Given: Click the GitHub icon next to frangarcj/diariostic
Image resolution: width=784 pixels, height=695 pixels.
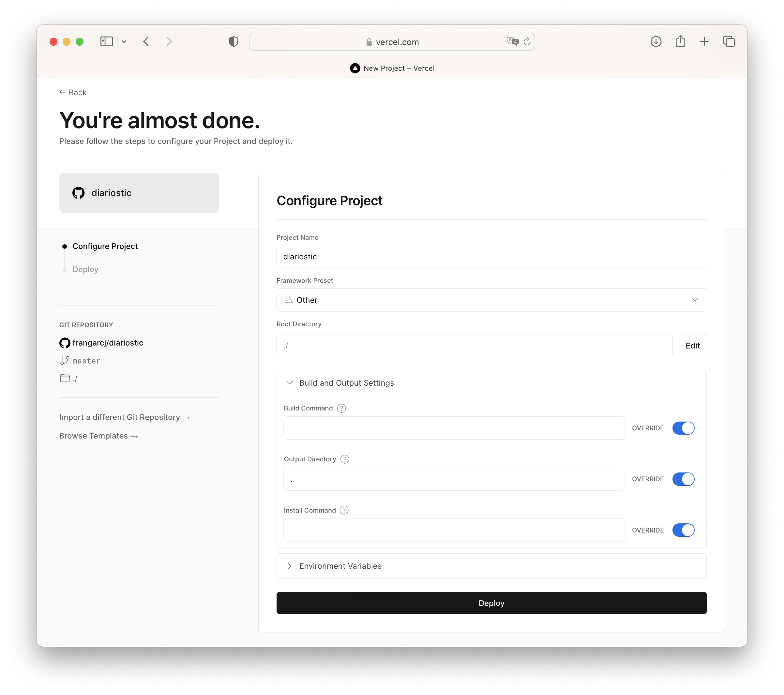Looking at the screenshot, I should [64, 343].
